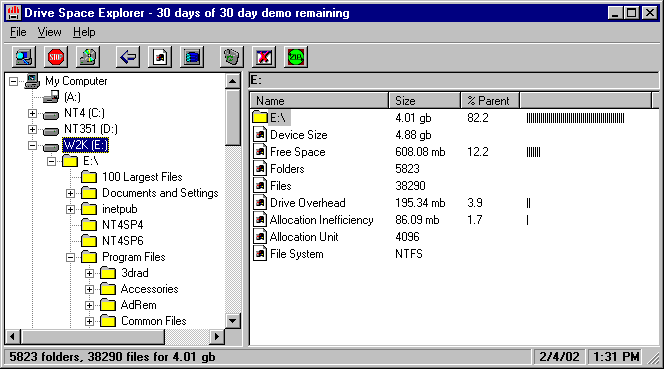Expand the NT4 (C:) drive node
The width and height of the screenshot is (664, 369).
(32, 114)
